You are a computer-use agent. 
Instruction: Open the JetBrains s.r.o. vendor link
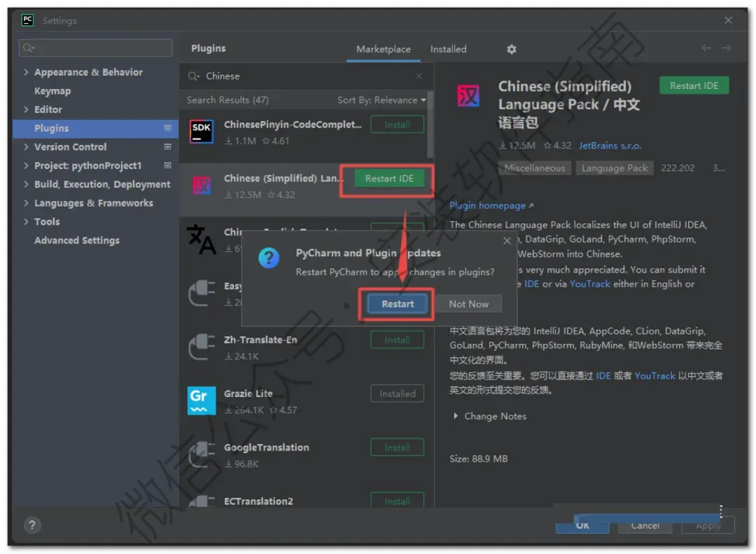(610, 145)
